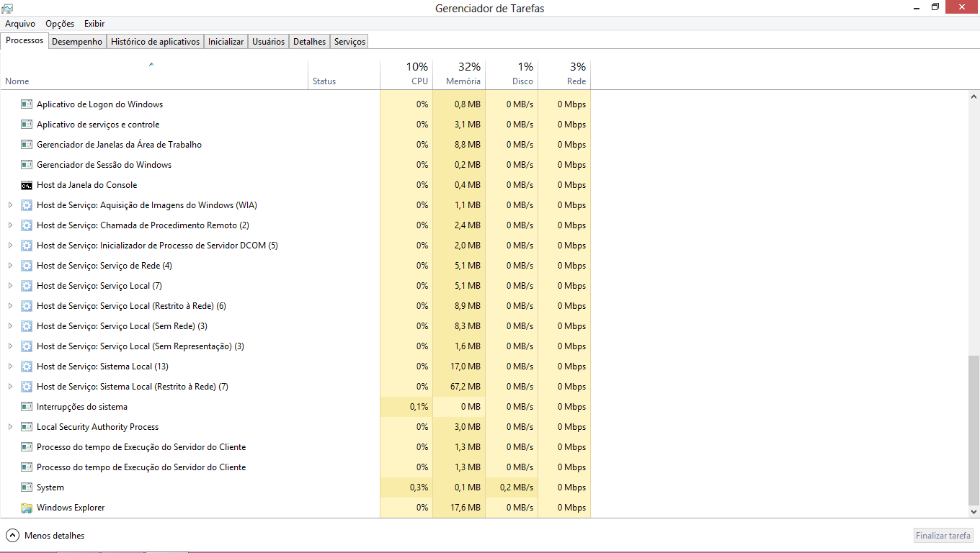Image resolution: width=980 pixels, height=553 pixels.
Task: Sort by the Memória column header
Action: [459, 74]
